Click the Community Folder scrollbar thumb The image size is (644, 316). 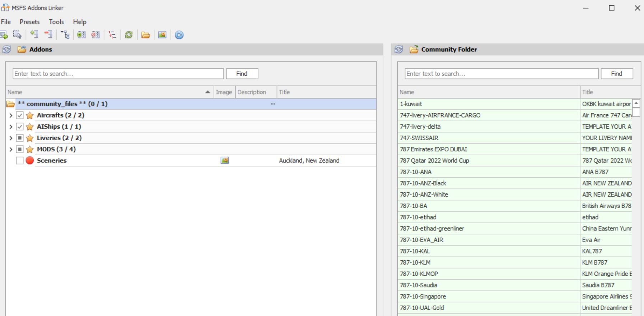636,112
